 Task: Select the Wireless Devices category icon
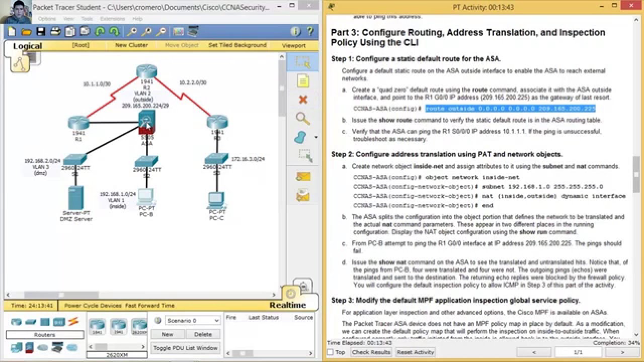click(59, 322)
